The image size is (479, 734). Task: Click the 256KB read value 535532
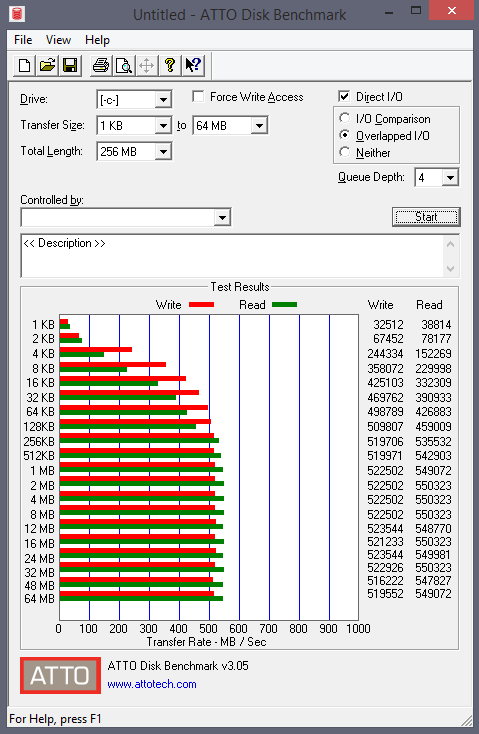433,442
